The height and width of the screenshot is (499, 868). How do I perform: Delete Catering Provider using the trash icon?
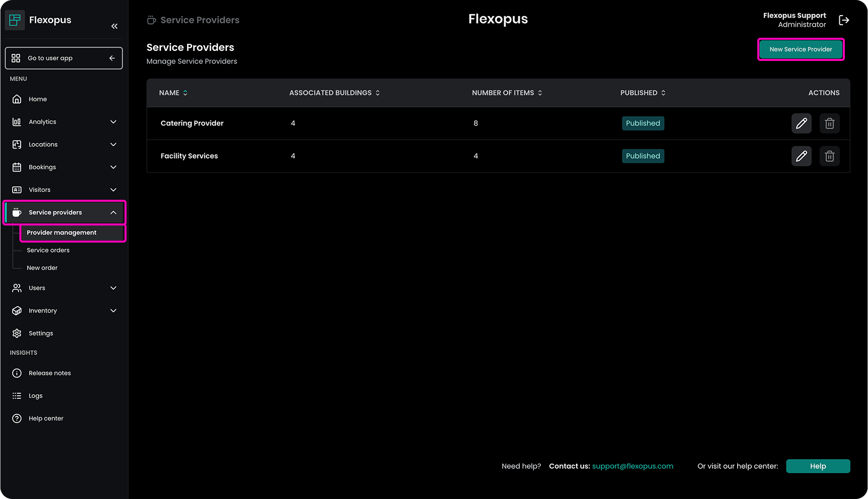pyautogui.click(x=829, y=123)
